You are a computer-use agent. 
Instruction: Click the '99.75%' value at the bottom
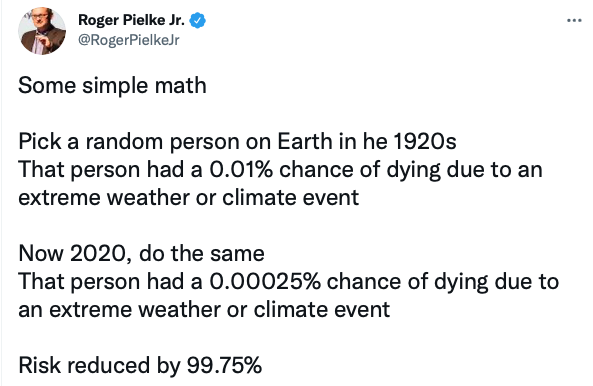click(x=224, y=366)
